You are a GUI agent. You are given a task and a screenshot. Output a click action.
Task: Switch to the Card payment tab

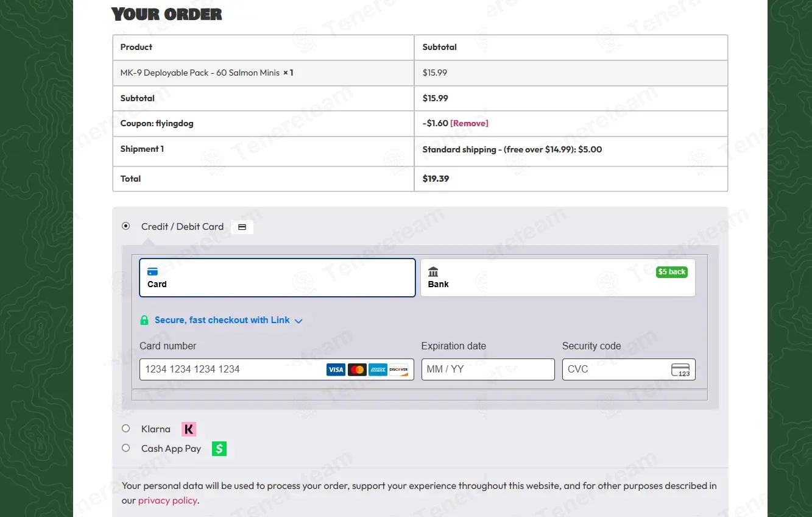pos(277,278)
